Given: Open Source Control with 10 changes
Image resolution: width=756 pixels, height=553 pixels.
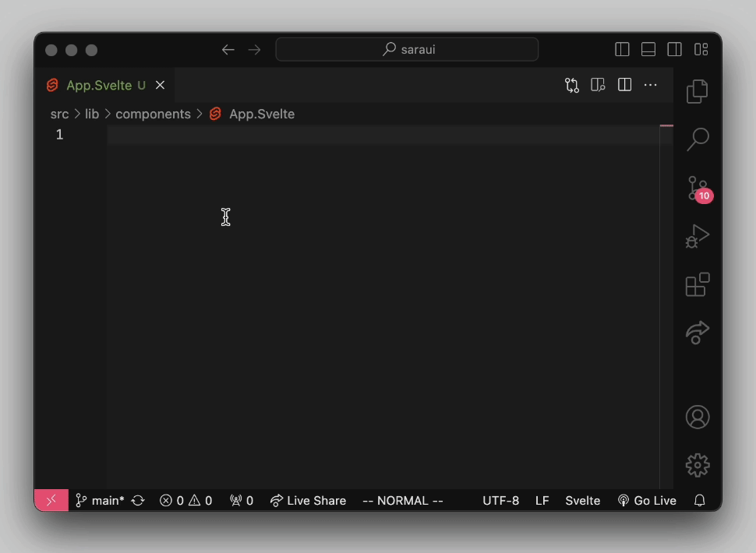Looking at the screenshot, I should [x=699, y=189].
